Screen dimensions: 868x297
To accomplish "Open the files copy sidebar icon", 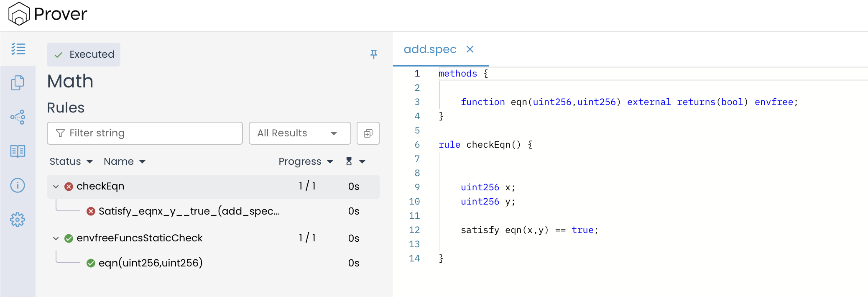I will [18, 83].
